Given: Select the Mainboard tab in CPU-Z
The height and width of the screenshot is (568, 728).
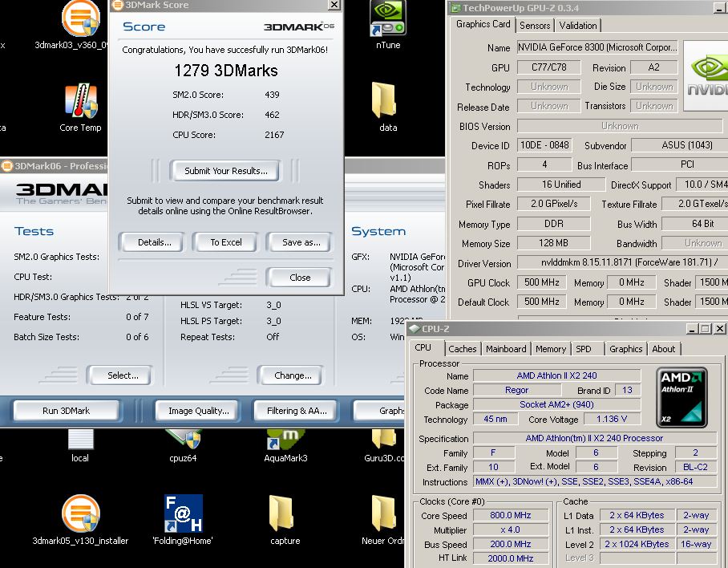Looking at the screenshot, I should [x=506, y=349].
